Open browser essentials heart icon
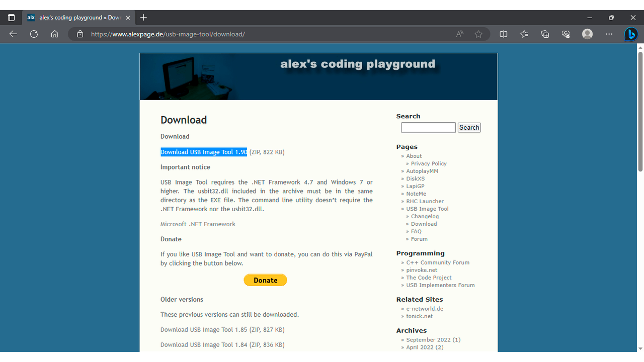644x362 pixels. [566, 34]
